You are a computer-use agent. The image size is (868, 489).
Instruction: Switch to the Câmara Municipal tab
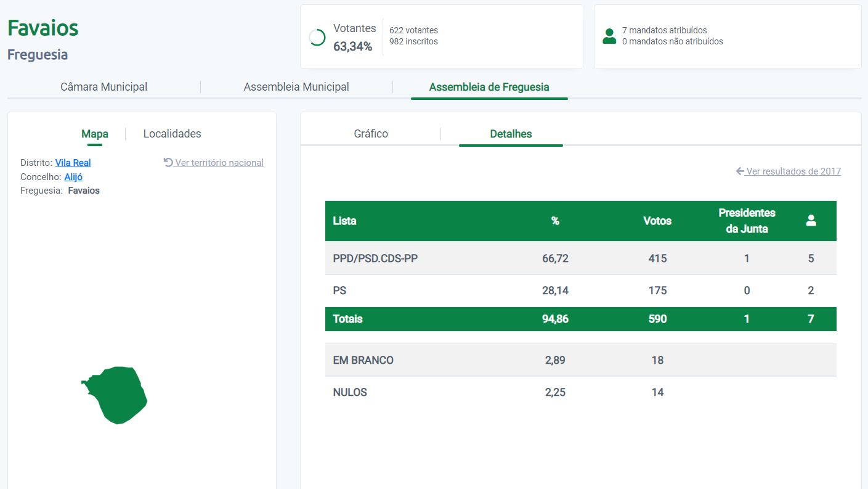click(103, 87)
